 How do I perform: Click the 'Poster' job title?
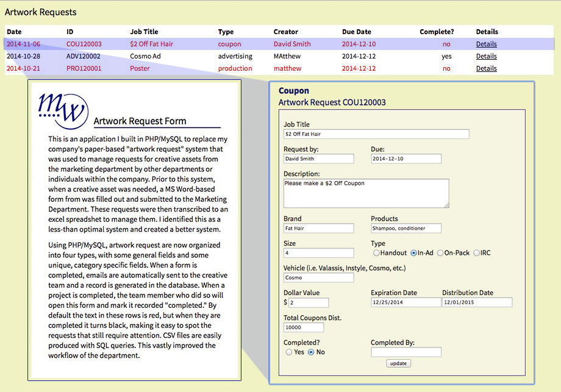(x=140, y=68)
